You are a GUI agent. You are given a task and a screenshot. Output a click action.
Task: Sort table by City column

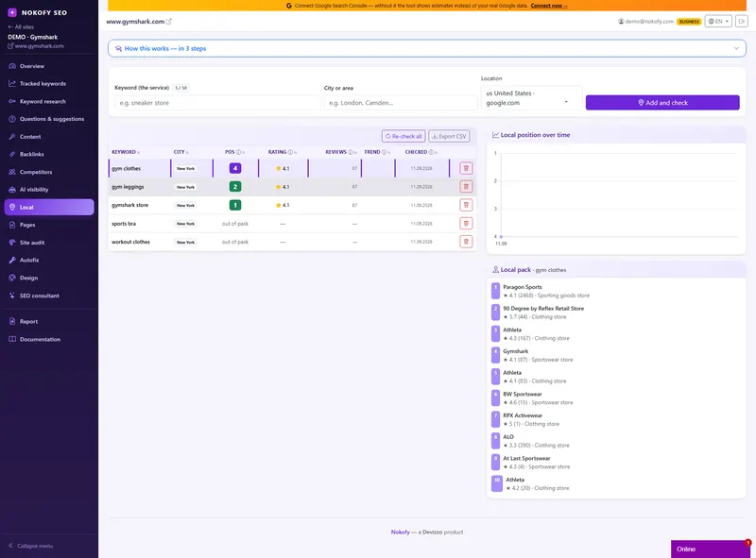(x=180, y=152)
